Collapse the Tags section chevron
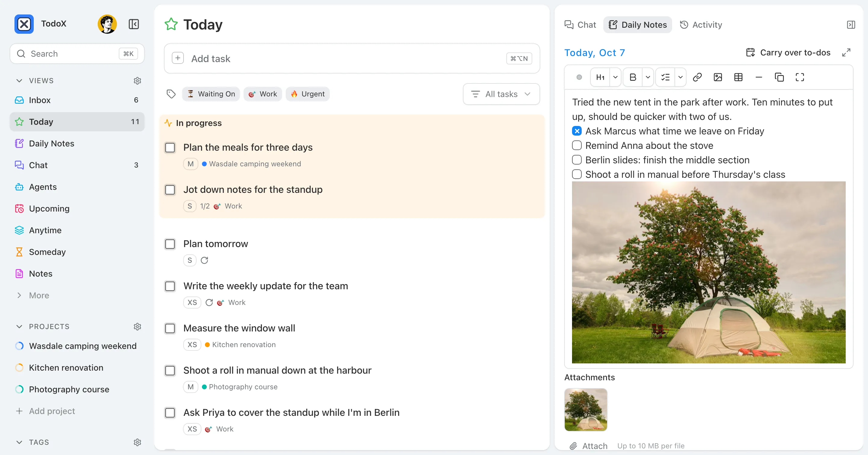This screenshot has width=868, height=455. click(x=19, y=442)
